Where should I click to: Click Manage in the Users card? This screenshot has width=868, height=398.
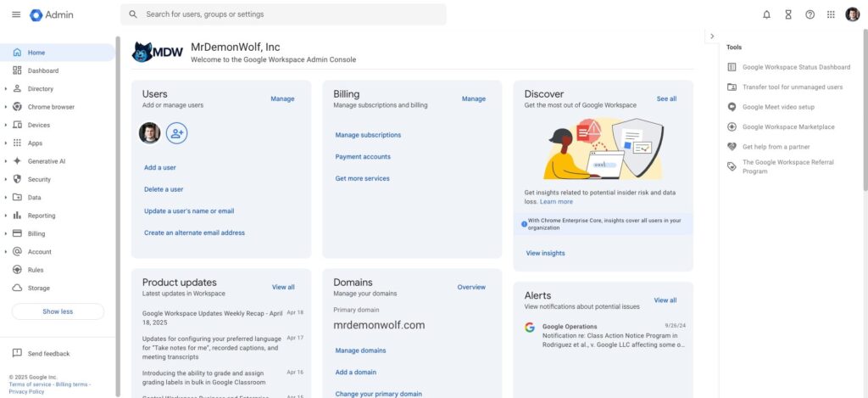282,98
